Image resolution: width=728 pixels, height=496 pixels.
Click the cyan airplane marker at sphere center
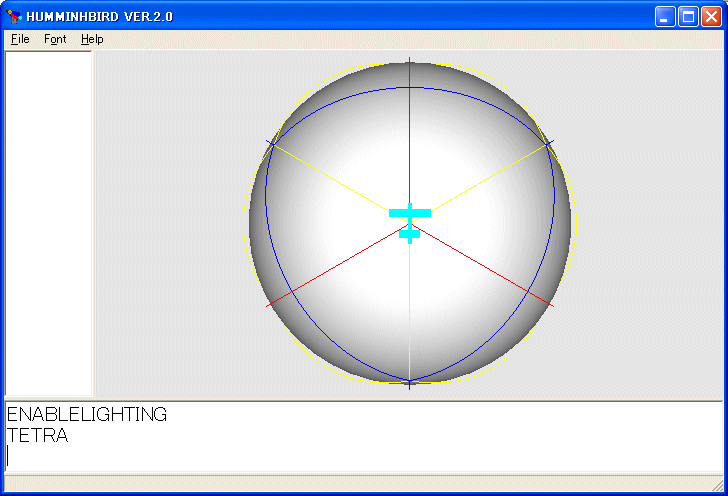point(410,223)
